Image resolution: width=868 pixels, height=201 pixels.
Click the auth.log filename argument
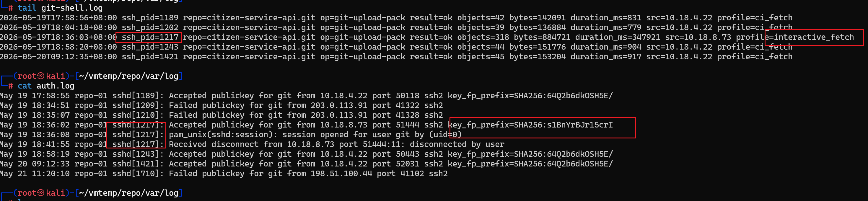point(55,86)
